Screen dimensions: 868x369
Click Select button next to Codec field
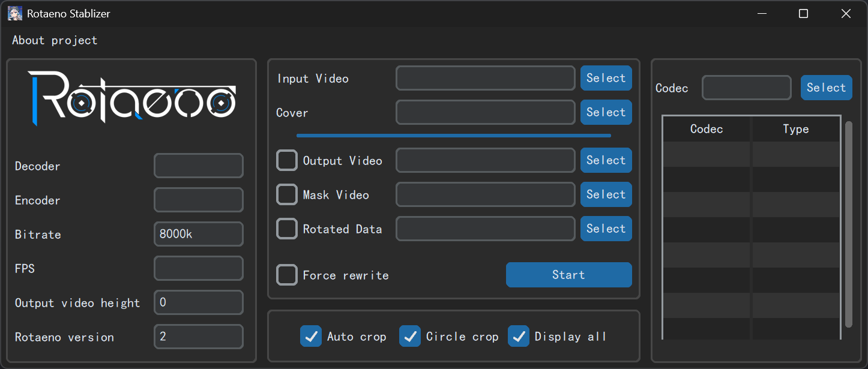coord(827,88)
